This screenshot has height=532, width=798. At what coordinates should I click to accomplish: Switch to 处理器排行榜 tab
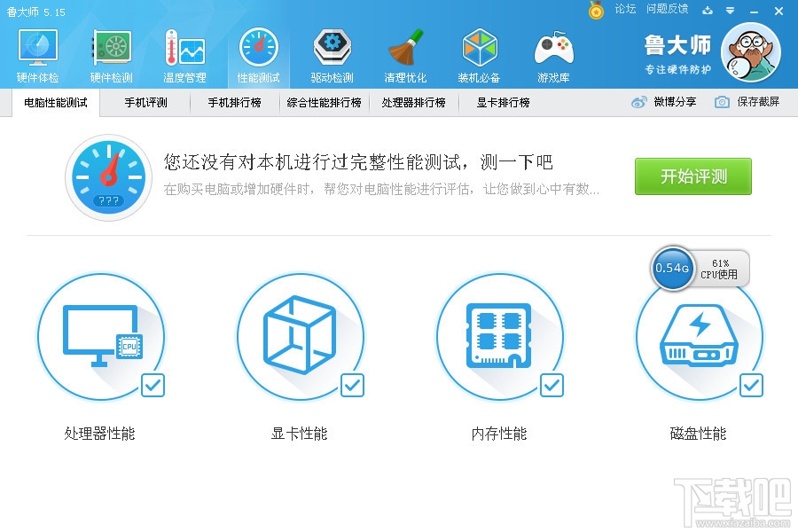(x=414, y=103)
